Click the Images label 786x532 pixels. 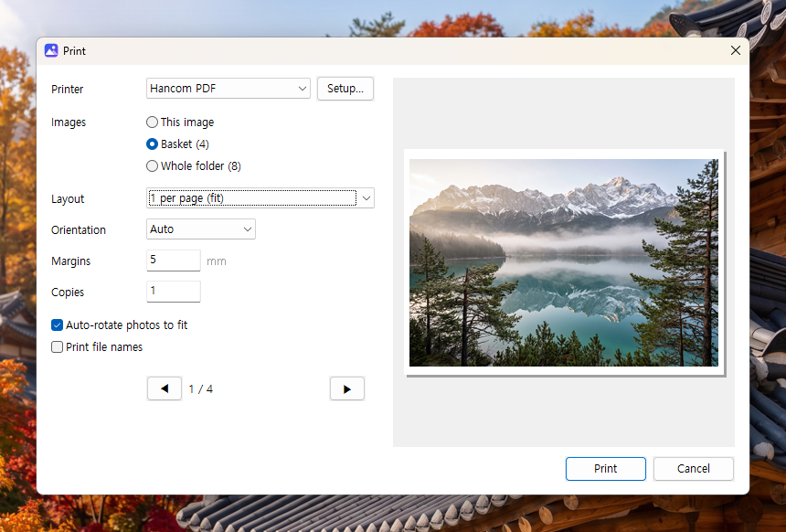[69, 122]
